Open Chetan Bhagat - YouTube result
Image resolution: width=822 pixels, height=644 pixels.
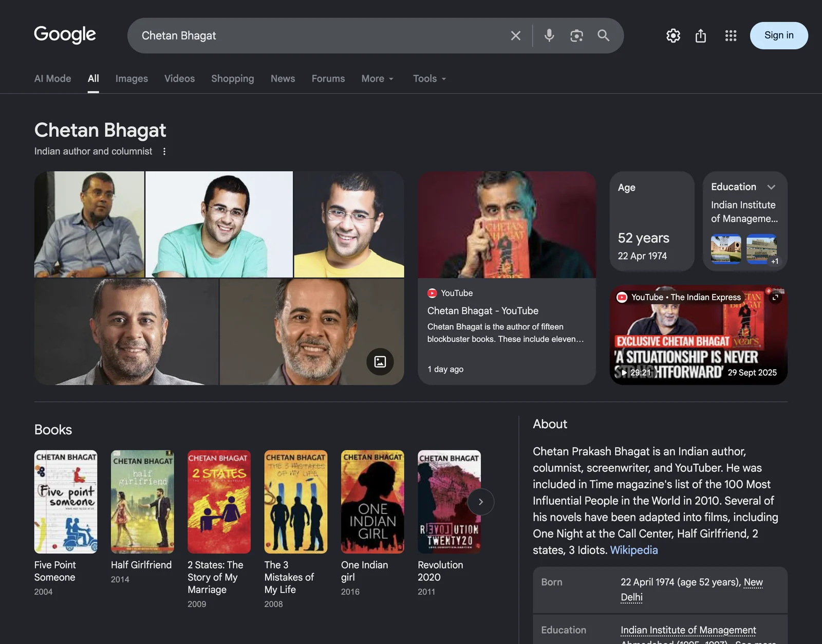coord(483,311)
